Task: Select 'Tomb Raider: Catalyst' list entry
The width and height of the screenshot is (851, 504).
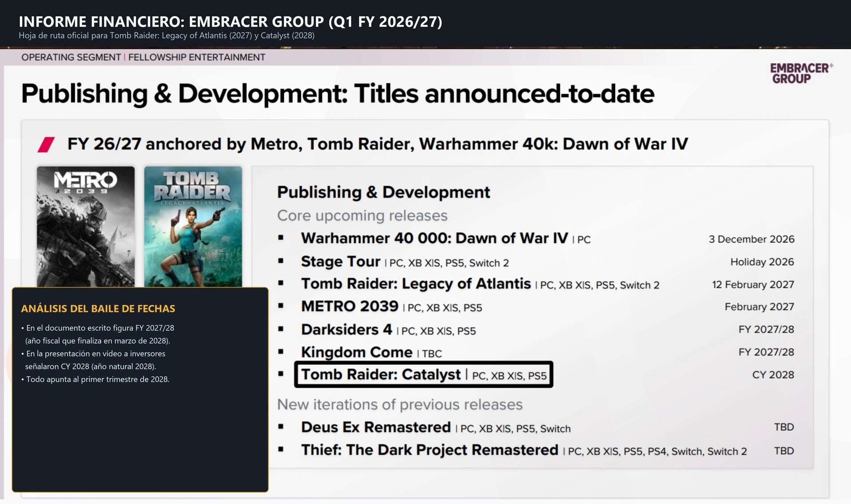Action: (424, 375)
